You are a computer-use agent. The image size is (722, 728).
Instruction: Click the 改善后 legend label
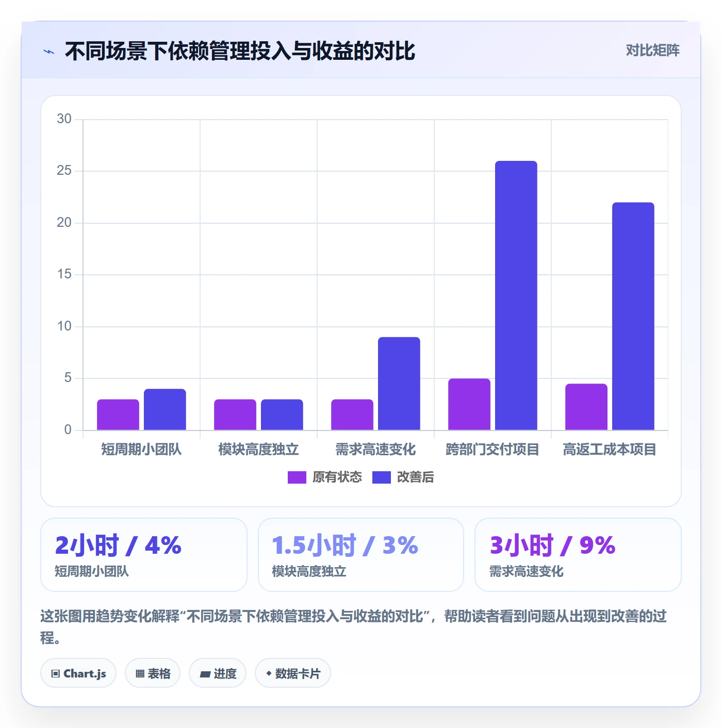click(x=415, y=477)
